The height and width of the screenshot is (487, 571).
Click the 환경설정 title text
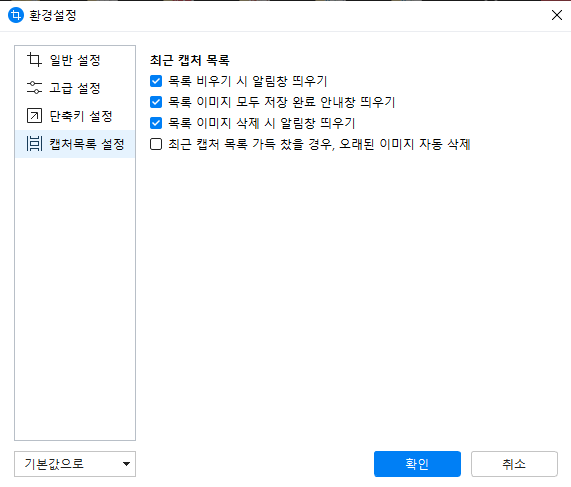pos(53,15)
